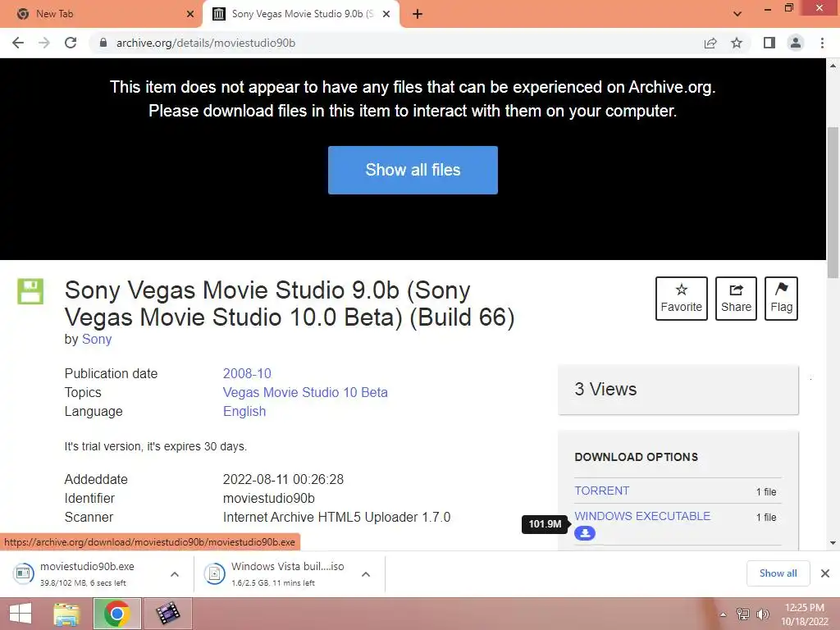Open File Explorer from the taskbar
The width and height of the screenshot is (840, 630).
(x=66, y=614)
